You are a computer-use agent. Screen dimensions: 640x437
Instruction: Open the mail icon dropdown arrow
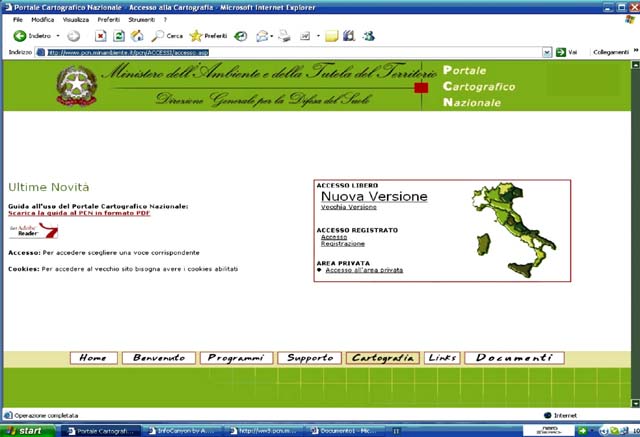click(x=272, y=36)
